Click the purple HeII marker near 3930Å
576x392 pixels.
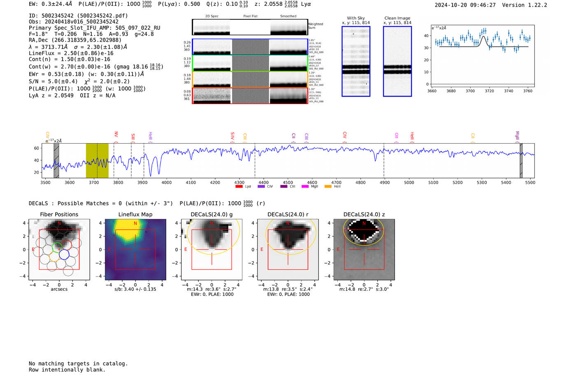(150, 137)
